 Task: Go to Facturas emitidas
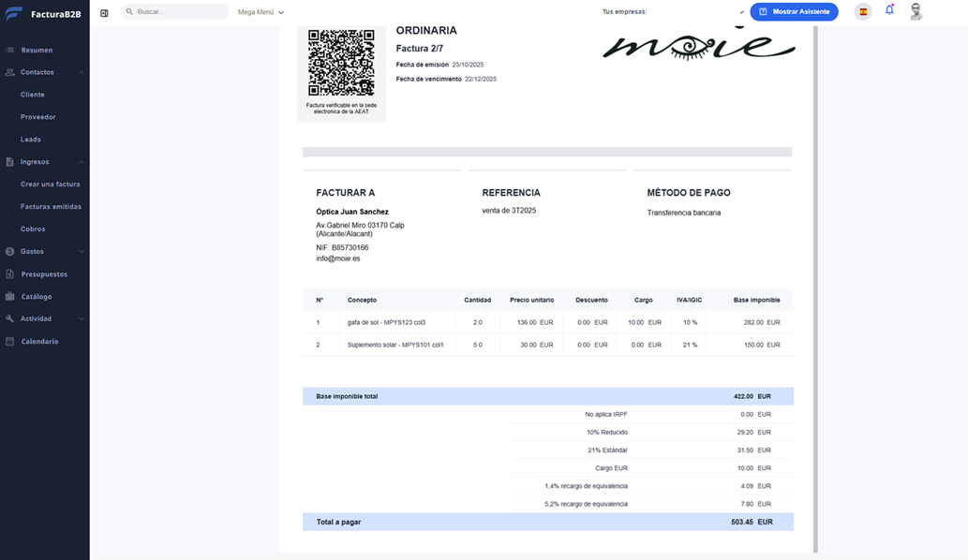tap(51, 207)
